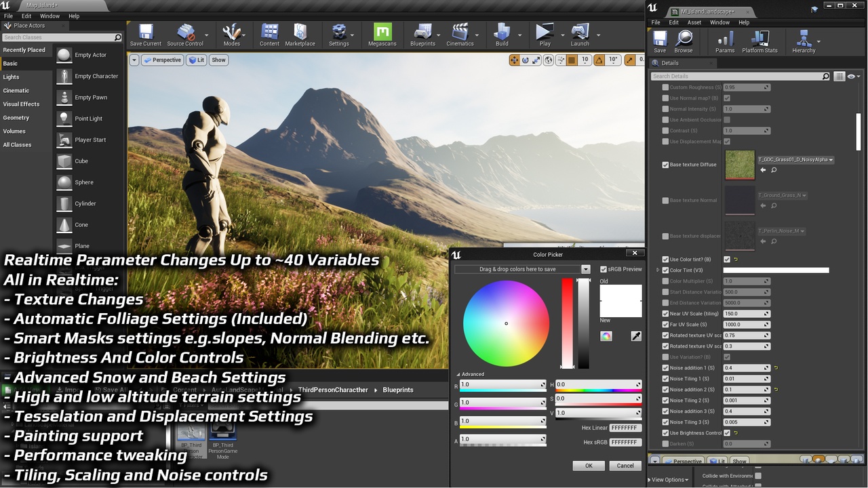Open the Marketplace toolbar icon
The height and width of the screenshot is (488, 868).
(x=300, y=33)
